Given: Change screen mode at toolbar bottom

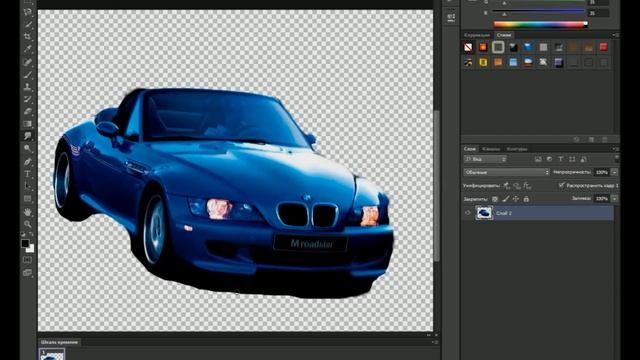Looking at the screenshot, I should (27, 272).
